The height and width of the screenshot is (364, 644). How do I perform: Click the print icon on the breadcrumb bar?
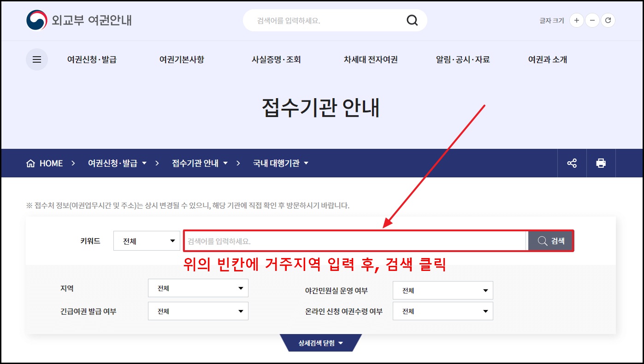[x=601, y=163]
